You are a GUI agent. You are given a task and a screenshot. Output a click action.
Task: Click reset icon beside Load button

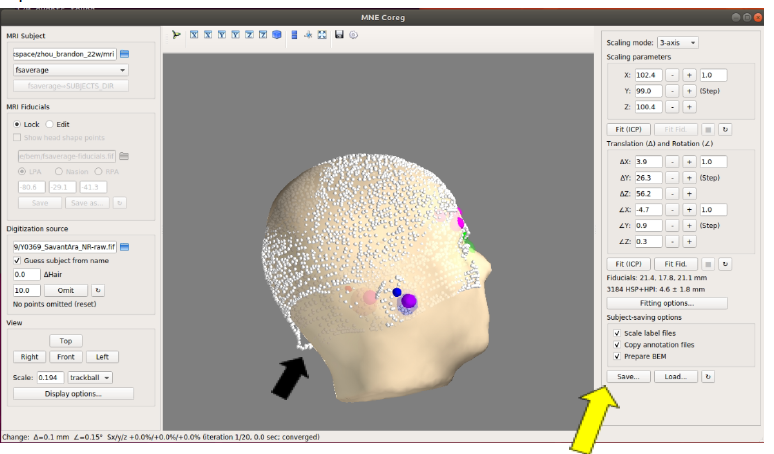tap(708, 377)
